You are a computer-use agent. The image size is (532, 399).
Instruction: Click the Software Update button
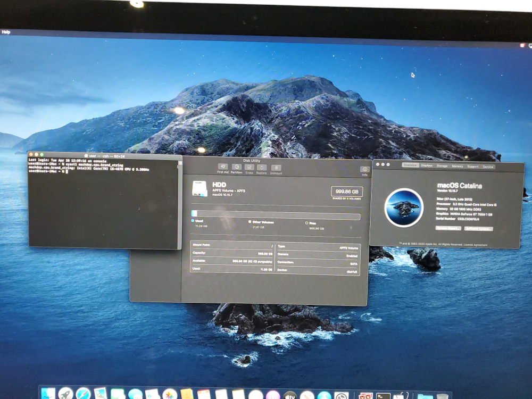coord(478,229)
